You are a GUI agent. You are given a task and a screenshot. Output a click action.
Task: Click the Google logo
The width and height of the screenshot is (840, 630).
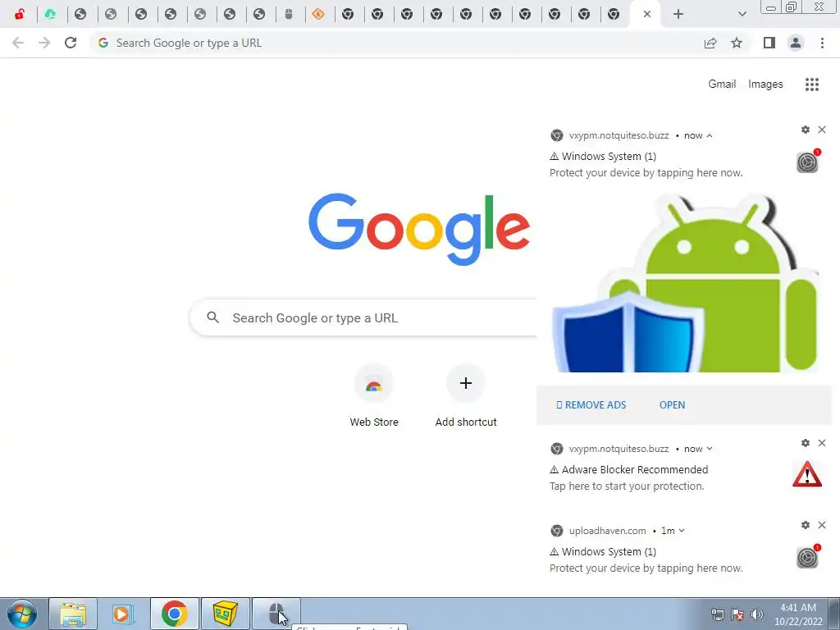[x=419, y=230]
